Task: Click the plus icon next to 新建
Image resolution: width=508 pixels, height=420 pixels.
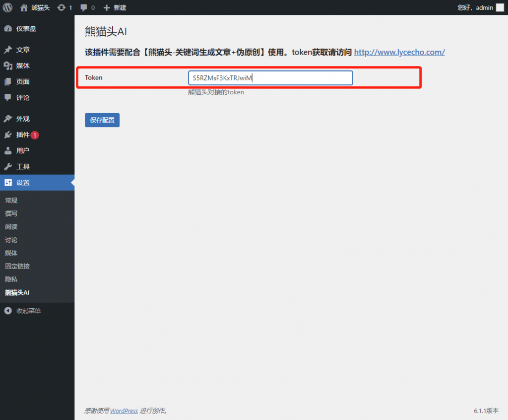Action: [107, 8]
